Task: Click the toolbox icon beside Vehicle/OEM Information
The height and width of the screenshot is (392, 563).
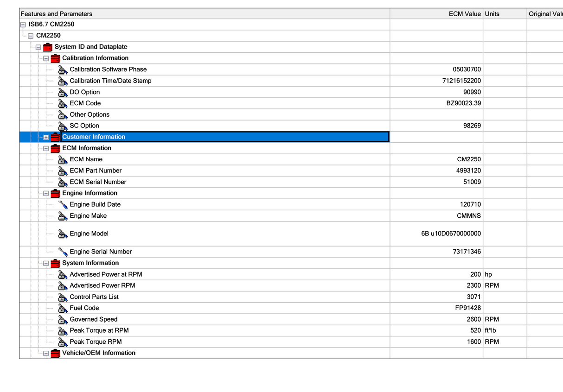Action: coord(55,353)
